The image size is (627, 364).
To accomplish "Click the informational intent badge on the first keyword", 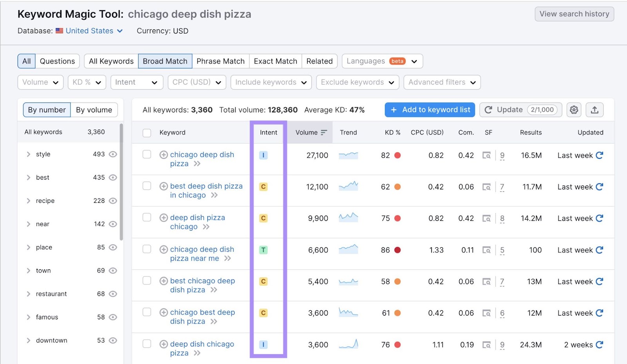I will pos(263,155).
